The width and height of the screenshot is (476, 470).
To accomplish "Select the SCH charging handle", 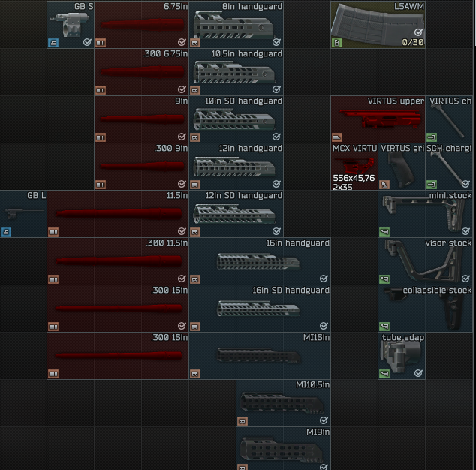I will pyautogui.click(x=449, y=167).
